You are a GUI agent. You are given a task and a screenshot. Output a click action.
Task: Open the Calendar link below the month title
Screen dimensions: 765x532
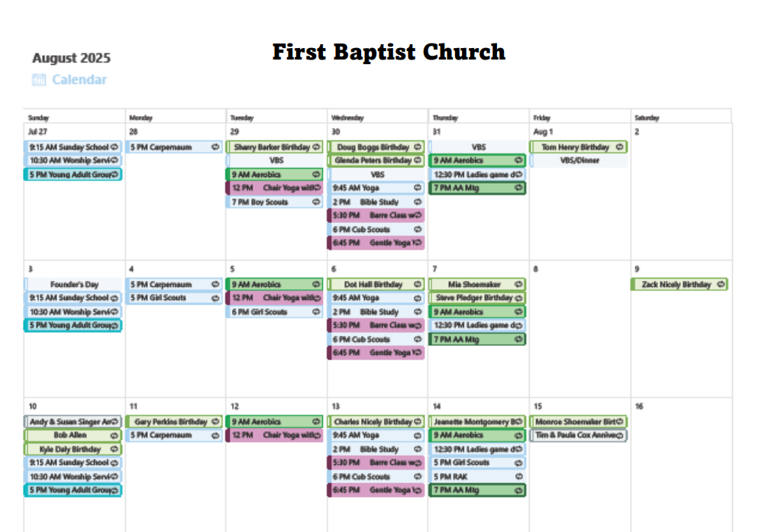click(79, 79)
